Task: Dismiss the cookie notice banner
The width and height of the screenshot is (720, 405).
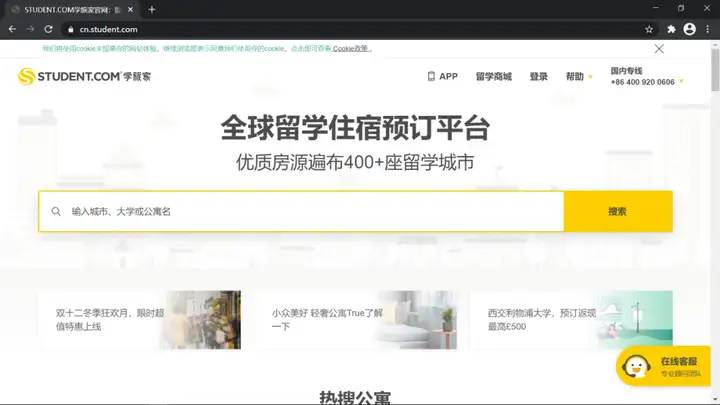Action: click(659, 49)
